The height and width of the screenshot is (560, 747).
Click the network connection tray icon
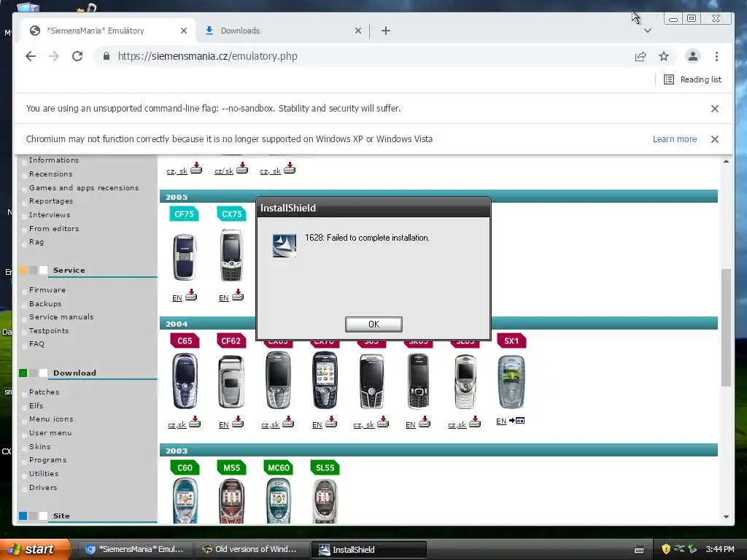click(x=679, y=549)
